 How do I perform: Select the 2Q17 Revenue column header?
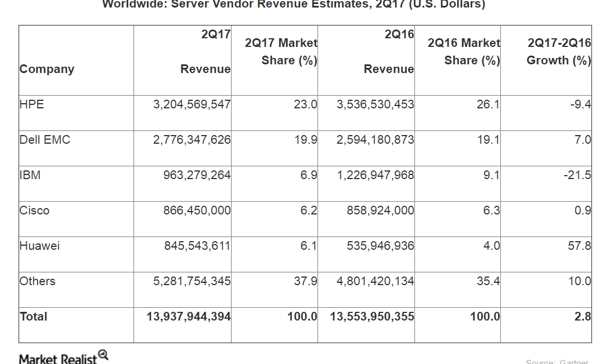205,51
